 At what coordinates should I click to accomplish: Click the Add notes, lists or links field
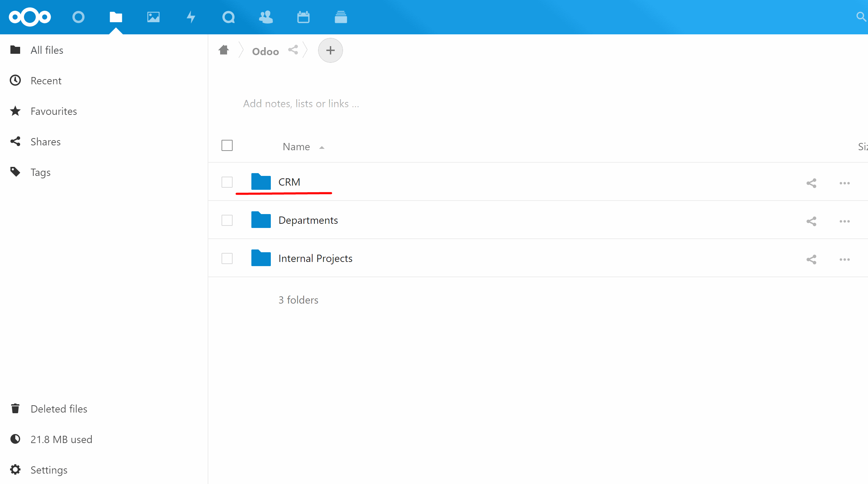(x=301, y=103)
